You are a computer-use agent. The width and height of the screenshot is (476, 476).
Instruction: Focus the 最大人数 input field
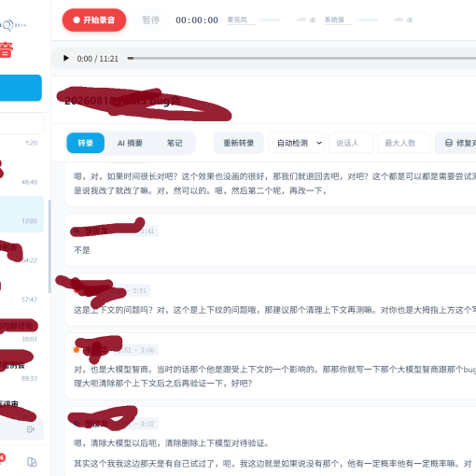(404, 143)
